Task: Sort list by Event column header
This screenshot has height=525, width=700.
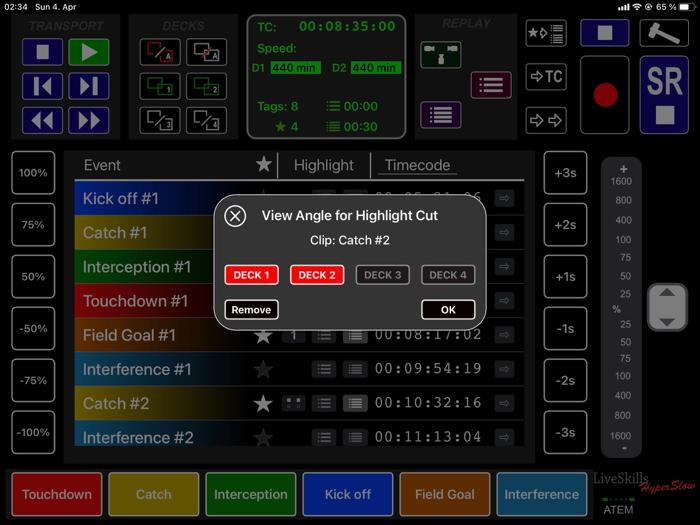Action: [102, 165]
